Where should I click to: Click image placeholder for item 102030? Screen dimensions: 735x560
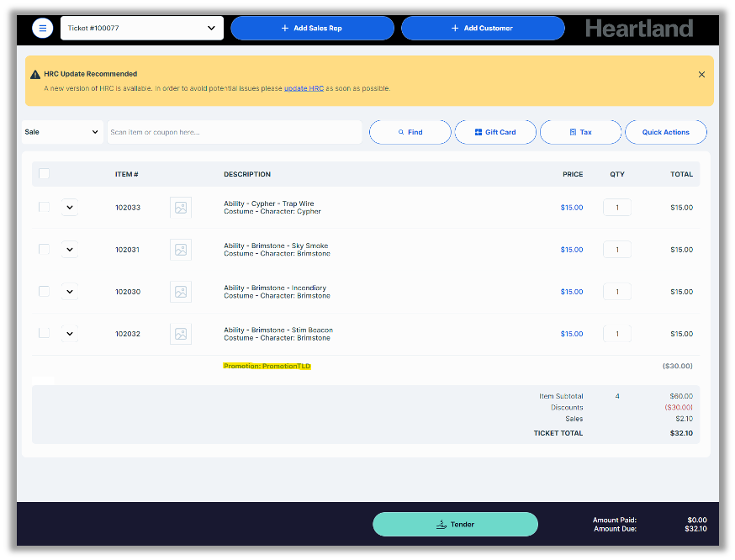click(x=180, y=292)
